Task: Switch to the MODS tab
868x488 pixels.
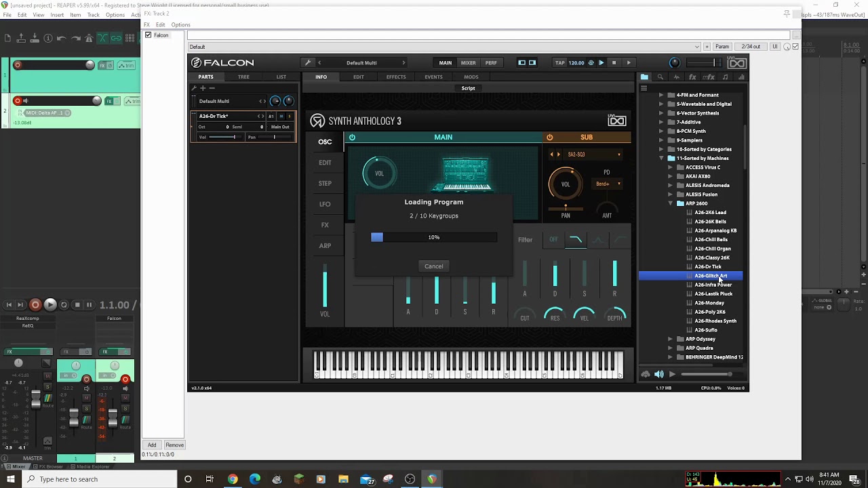Action: [471, 77]
